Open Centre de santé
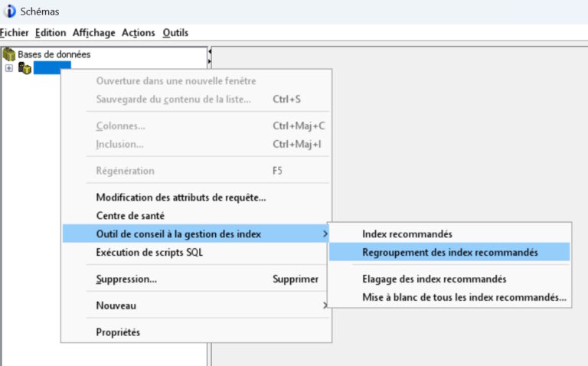Screen dimensions: 588x366 (x=130, y=216)
